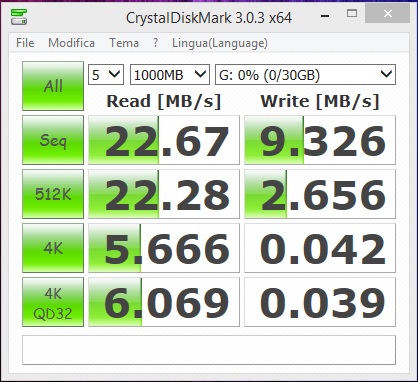Start the 512K benchmark test

coord(53,194)
